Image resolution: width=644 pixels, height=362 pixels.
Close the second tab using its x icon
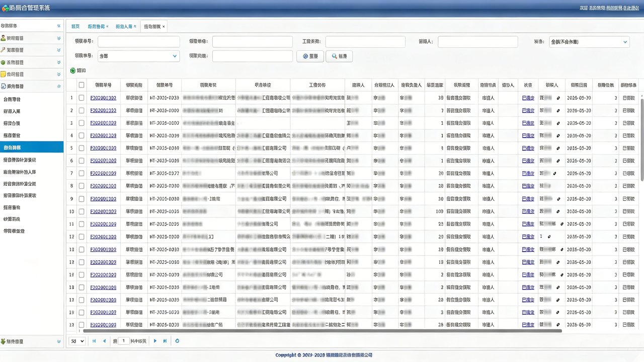[107, 26]
